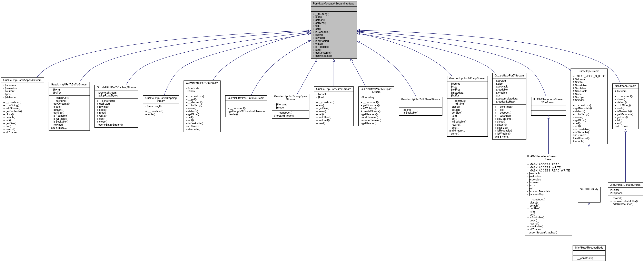
Task: Click '# $options' in DeflateStream
Action: click(x=616, y=193)
